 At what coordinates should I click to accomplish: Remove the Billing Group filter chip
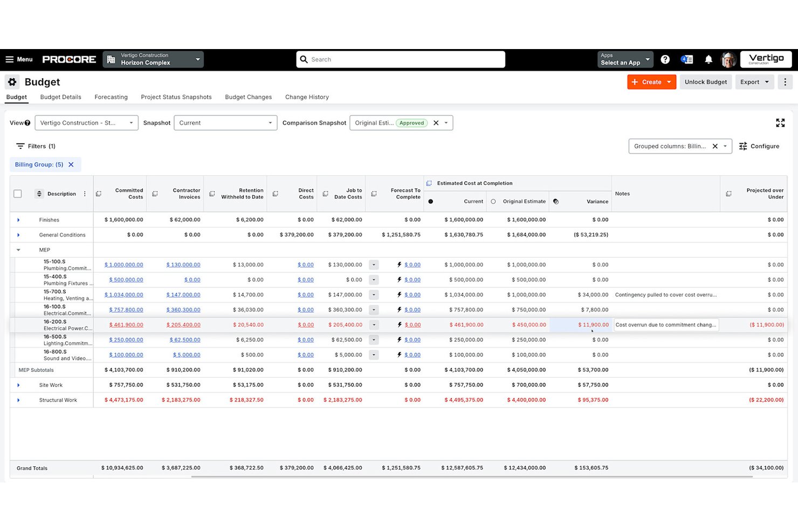point(71,164)
